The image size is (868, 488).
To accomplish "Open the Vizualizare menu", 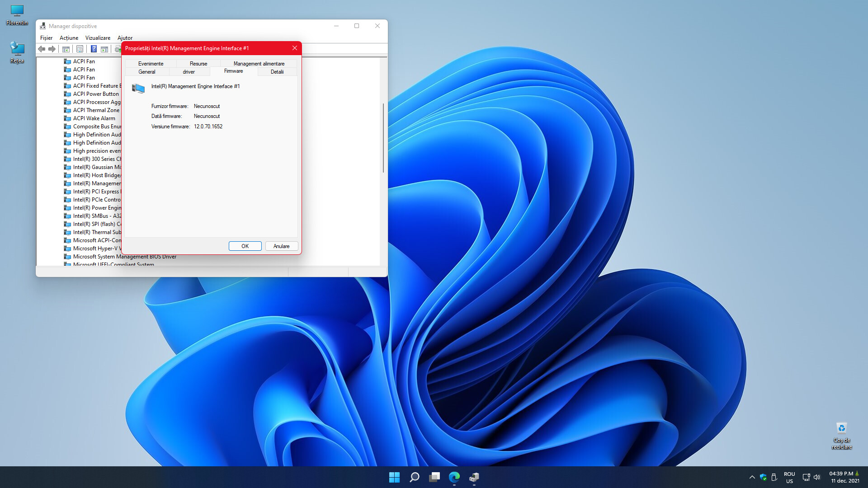I will (98, 38).
